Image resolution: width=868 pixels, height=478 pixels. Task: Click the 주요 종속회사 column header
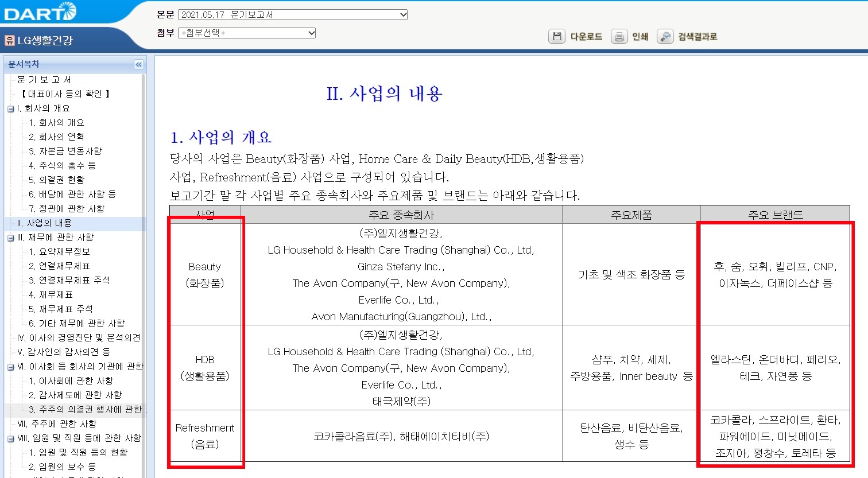coord(401,215)
